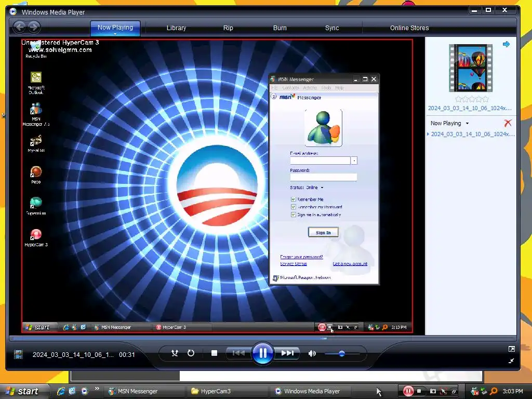The height and width of the screenshot is (399, 532).
Task: Clear the list pane with red X
Action: (508, 123)
